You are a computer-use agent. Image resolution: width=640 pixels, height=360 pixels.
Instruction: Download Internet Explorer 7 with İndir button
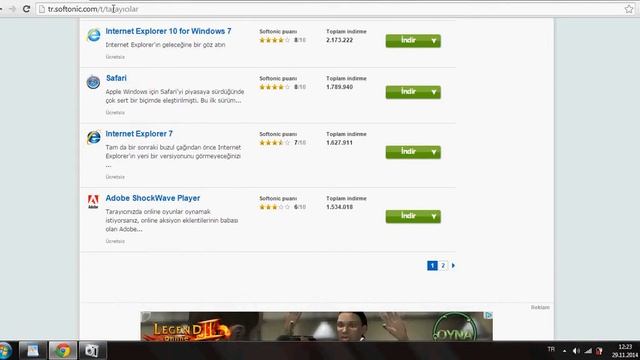413,152
